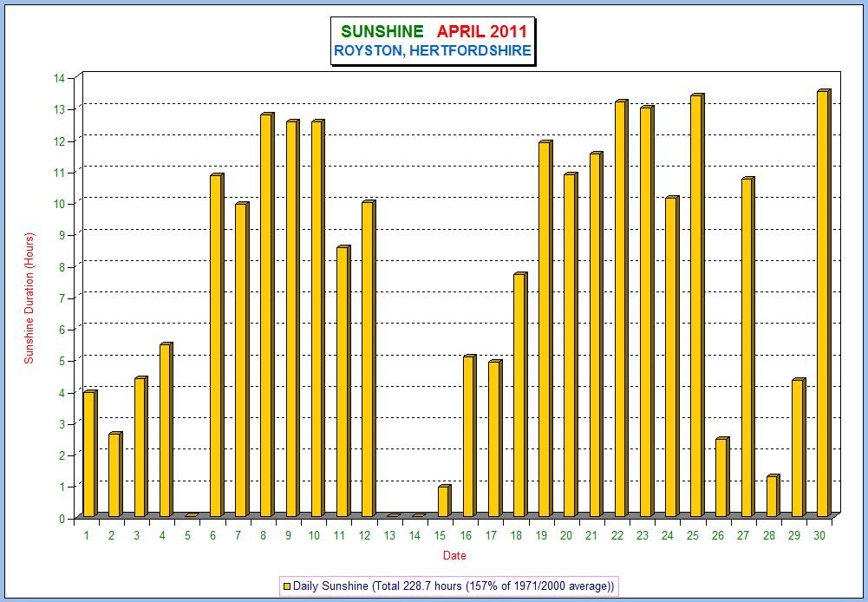Viewport: 868px width, 602px height.
Task: Select the bar for date 20
Action: tap(571, 344)
